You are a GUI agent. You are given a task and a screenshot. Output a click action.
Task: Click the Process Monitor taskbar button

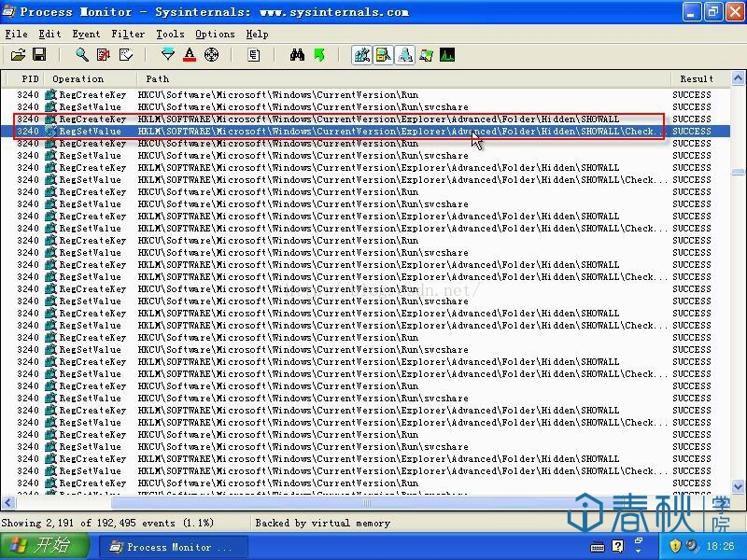click(x=174, y=547)
